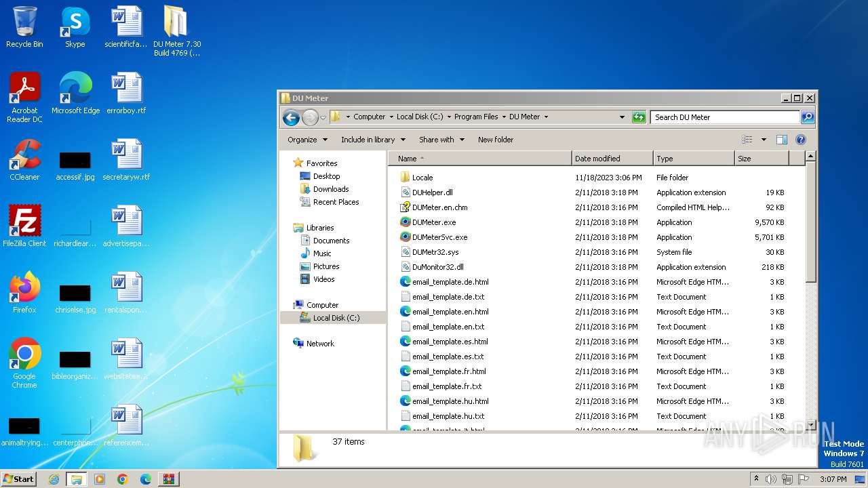This screenshot has height=488, width=868.
Task: Select the DUMetr32.sys file name
Action: pos(435,252)
